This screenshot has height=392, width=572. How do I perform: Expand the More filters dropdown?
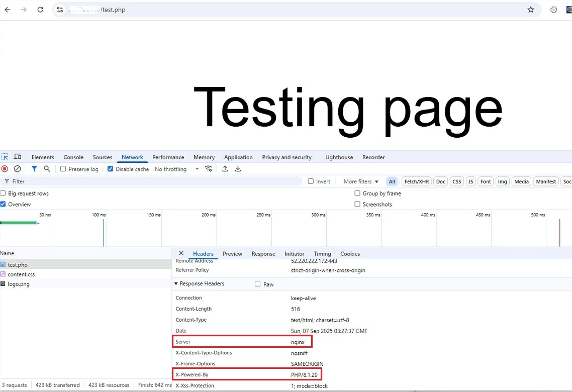361,181
